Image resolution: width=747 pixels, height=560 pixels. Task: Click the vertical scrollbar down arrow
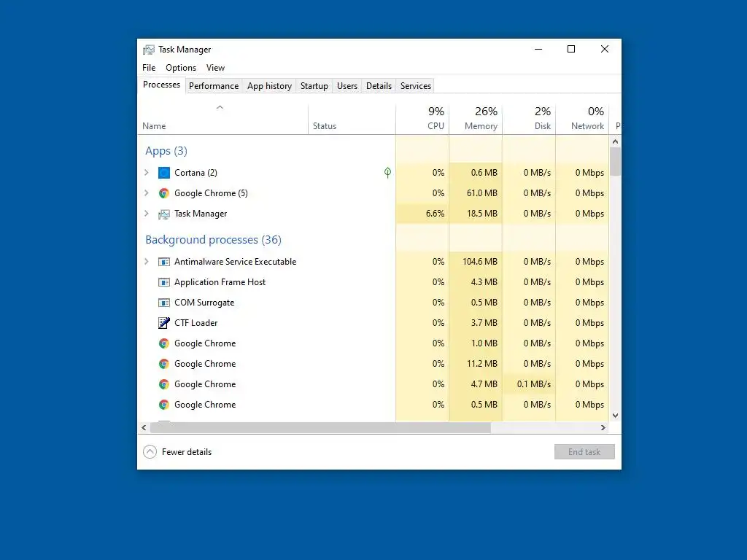coord(615,416)
